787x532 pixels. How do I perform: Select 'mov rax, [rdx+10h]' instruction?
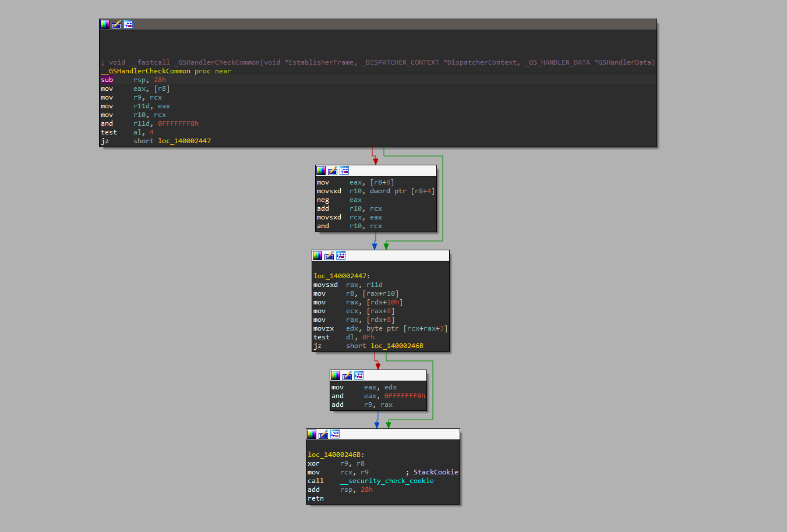[x=358, y=302]
